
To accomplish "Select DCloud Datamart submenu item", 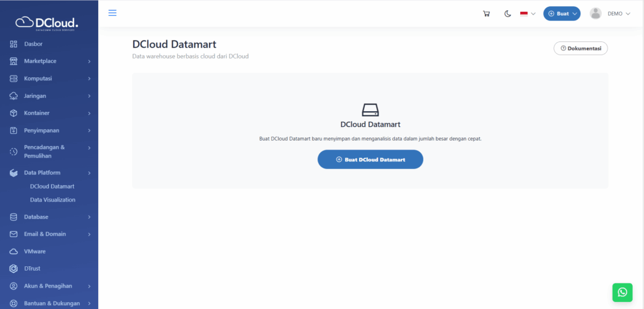I will click(x=52, y=187).
